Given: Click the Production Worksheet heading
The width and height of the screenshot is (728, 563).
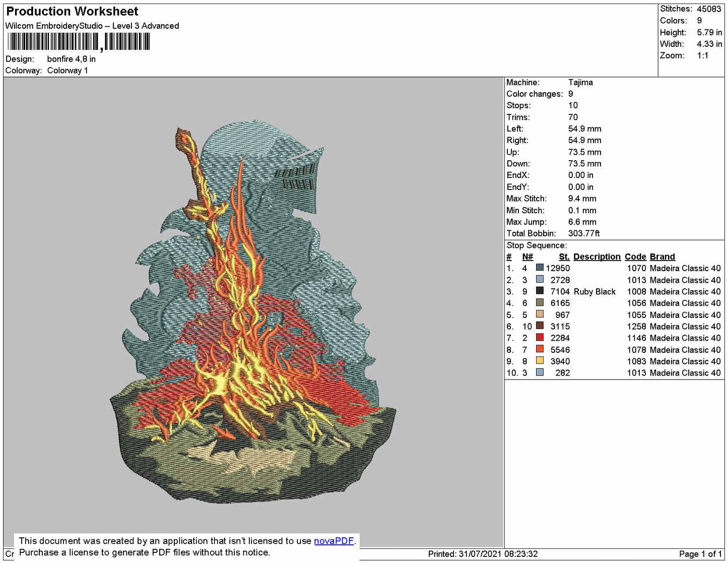Looking at the screenshot, I should [72, 11].
